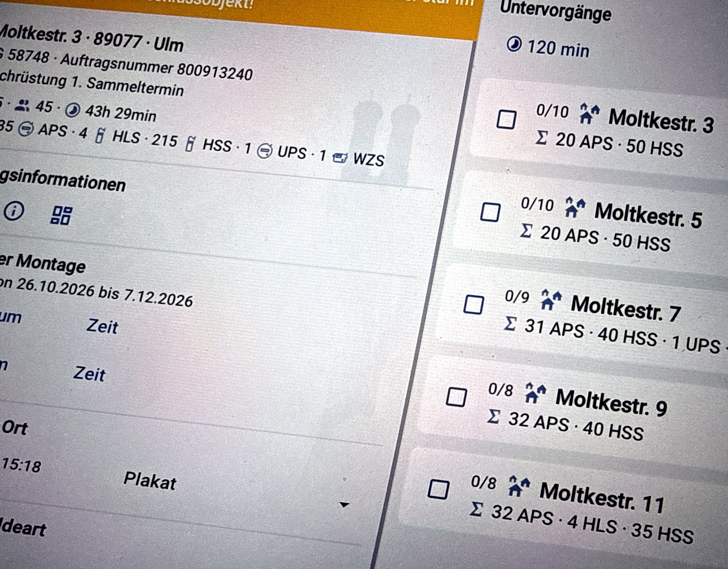Click the round UPS device icon
Screen dimensions: 728x569
(x=265, y=151)
